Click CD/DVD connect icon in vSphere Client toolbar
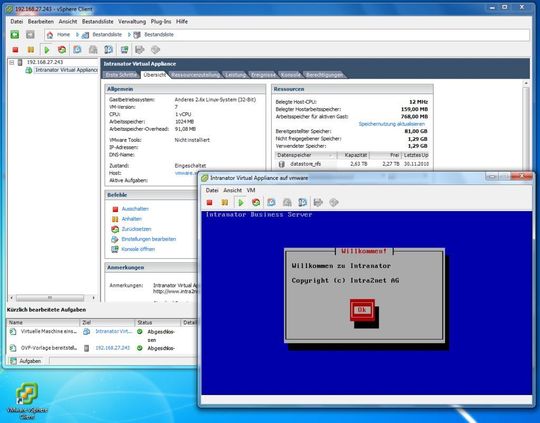This screenshot has width=540, height=423. coord(155,50)
